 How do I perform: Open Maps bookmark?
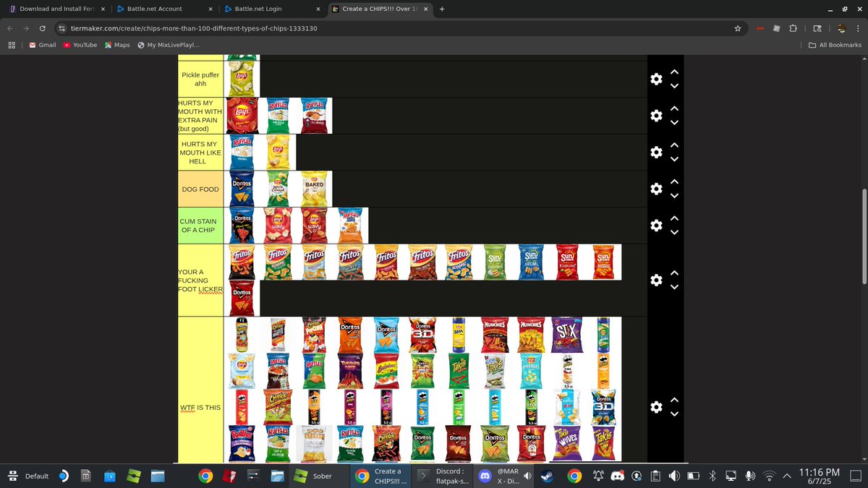(117, 45)
